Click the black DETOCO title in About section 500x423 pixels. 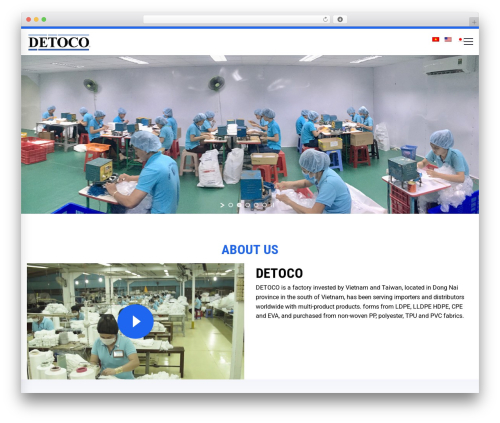point(279,273)
